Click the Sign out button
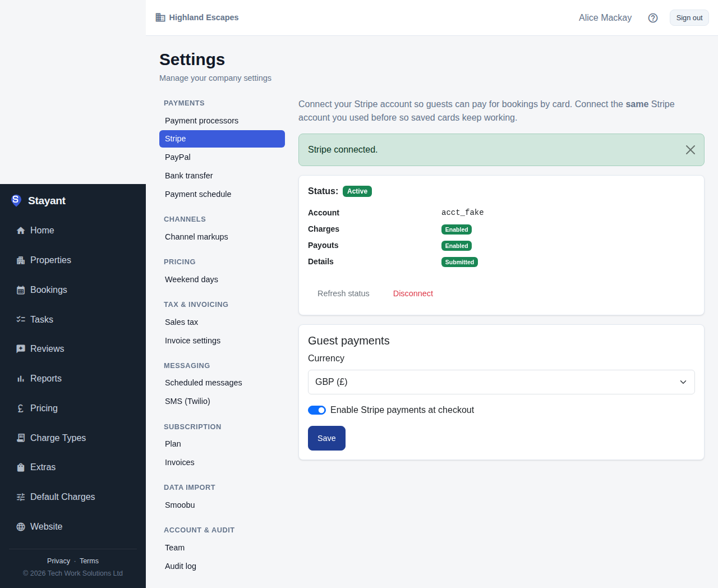The width and height of the screenshot is (718, 588). 689,18
